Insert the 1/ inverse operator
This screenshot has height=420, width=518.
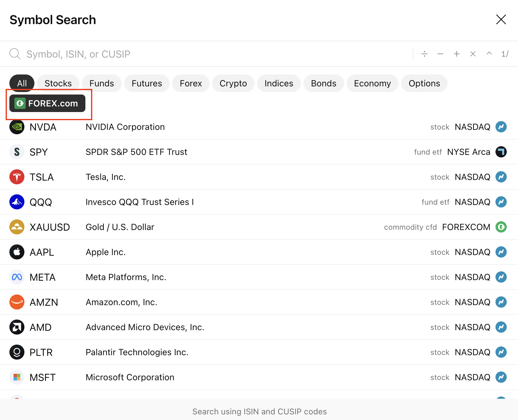click(x=505, y=54)
